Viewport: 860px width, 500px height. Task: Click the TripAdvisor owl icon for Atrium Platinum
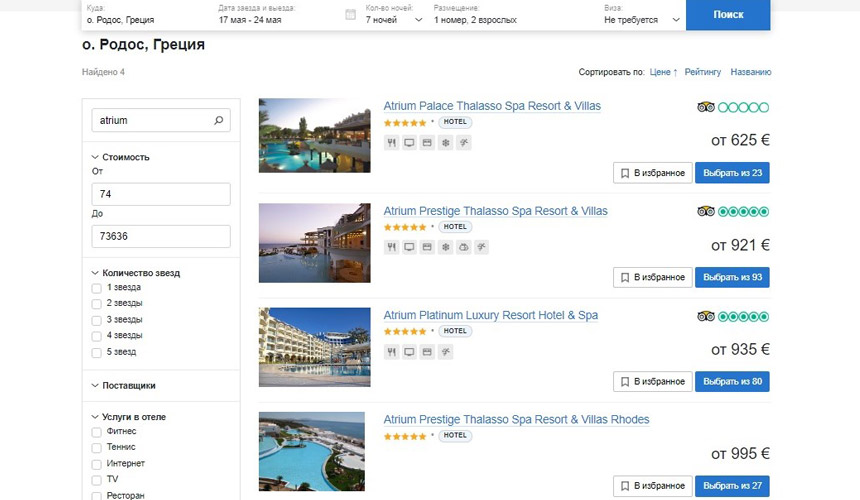coord(705,316)
